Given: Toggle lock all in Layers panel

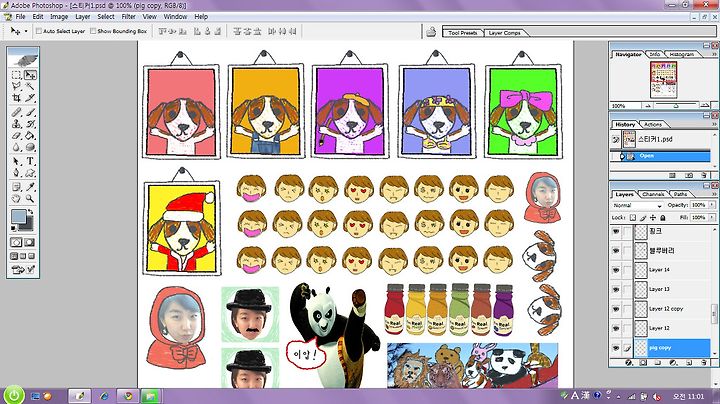Looking at the screenshot, I should [x=663, y=217].
